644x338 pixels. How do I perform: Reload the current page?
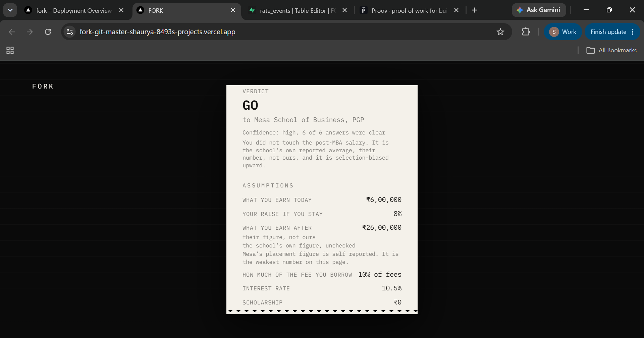click(x=48, y=32)
